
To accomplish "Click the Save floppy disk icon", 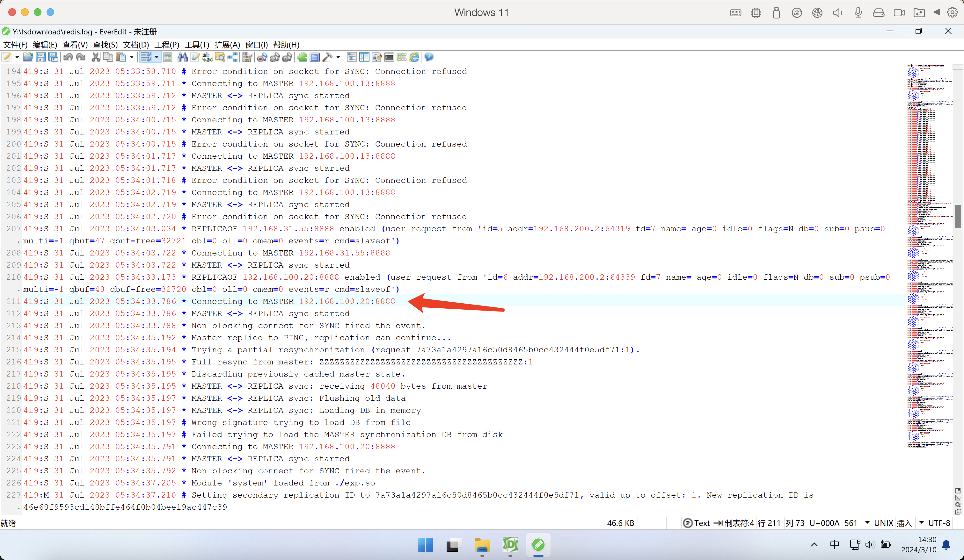I will (40, 57).
